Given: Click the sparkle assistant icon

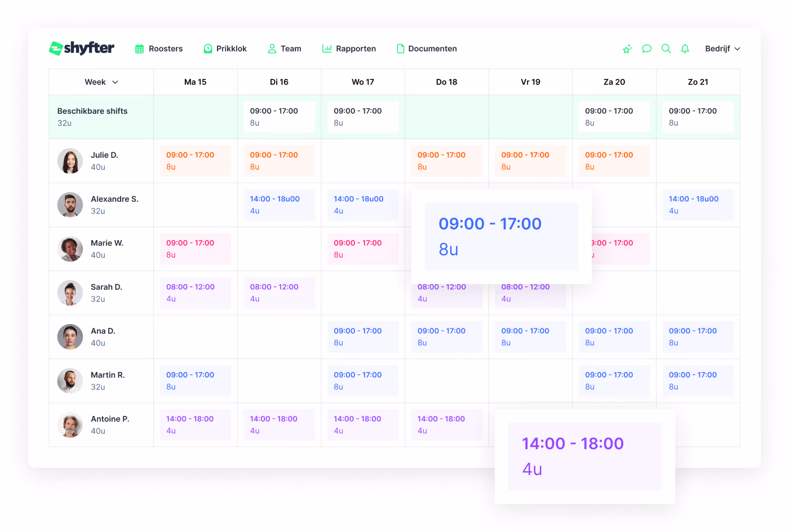Looking at the screenshot, I should [x=627, y=48].
